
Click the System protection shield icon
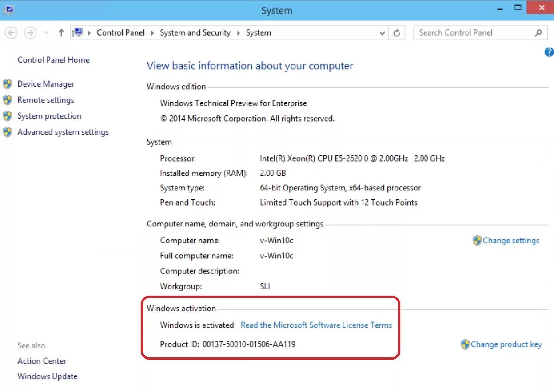8,116
